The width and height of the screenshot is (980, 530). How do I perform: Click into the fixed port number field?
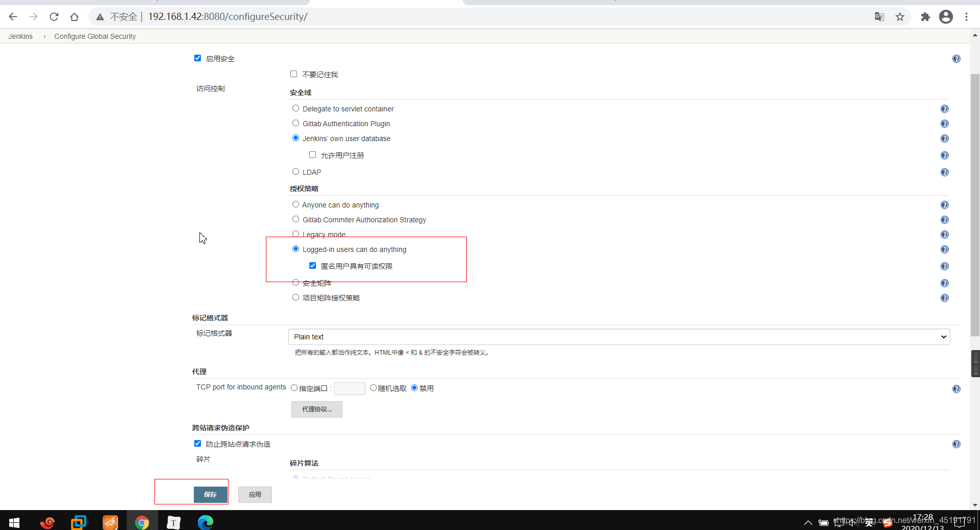(x=350, y=388)
